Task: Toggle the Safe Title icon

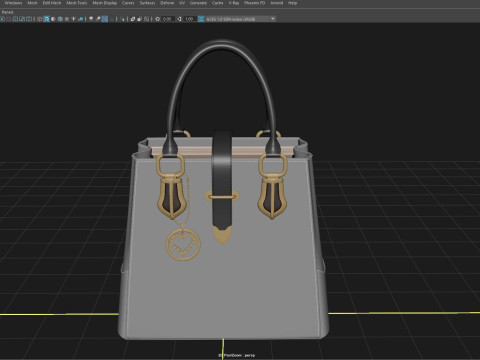Action: (29, 19)
